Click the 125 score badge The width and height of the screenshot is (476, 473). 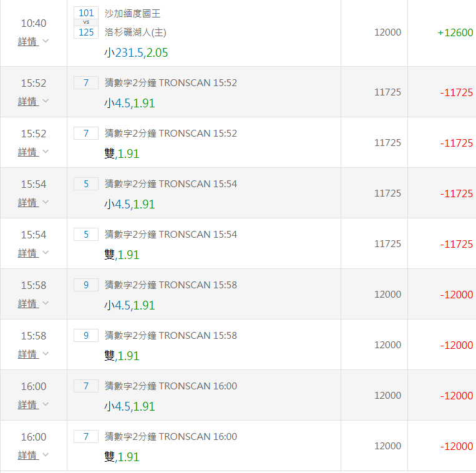[x=86, y=32]
